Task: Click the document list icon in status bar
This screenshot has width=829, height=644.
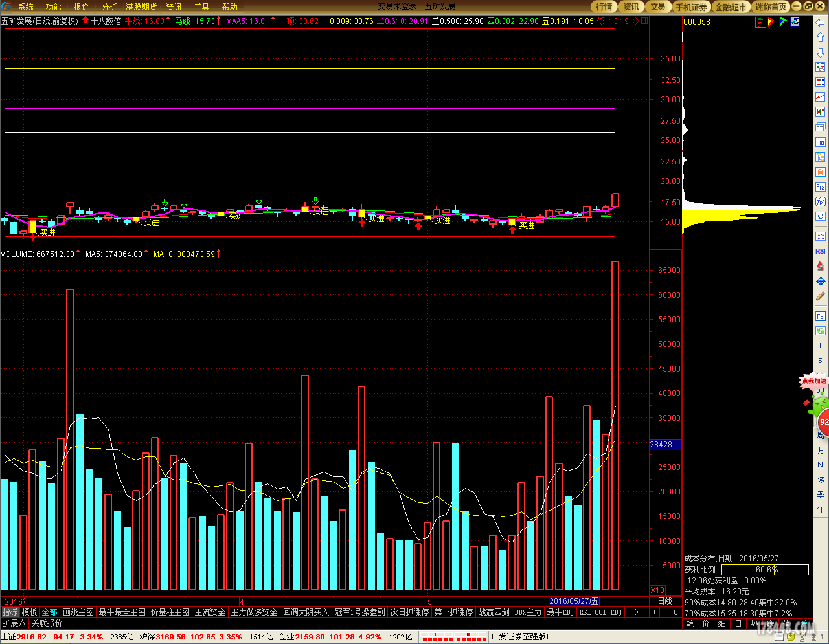Action: [x=779, y=636]
